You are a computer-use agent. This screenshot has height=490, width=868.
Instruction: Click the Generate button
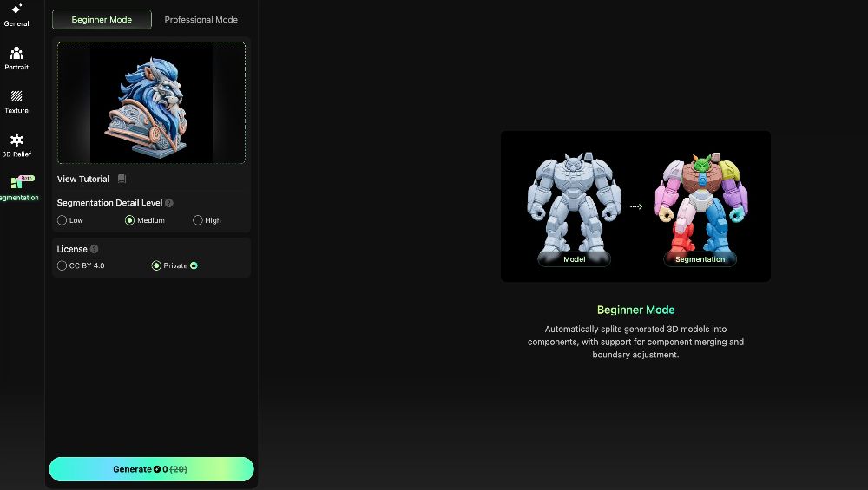click(152, 469)
